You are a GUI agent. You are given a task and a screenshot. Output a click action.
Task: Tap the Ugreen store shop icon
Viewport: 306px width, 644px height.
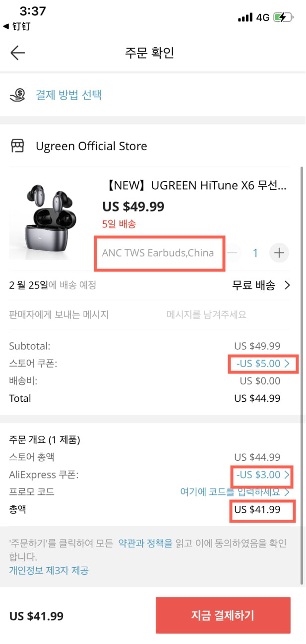(x=17, y=146)
